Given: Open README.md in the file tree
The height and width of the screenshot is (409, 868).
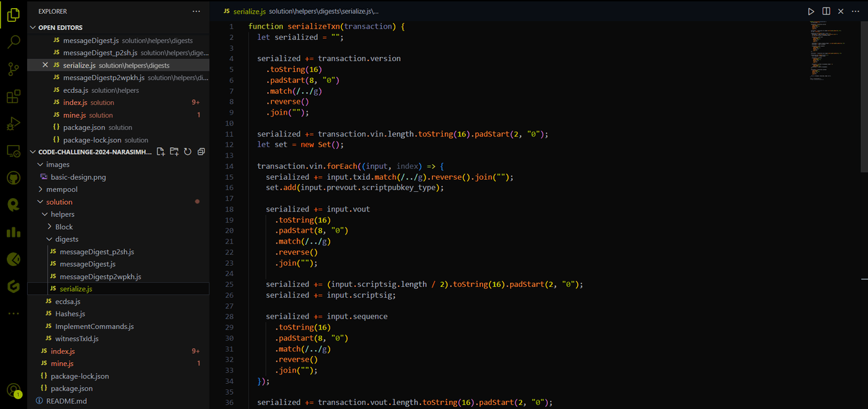Looking at the screenshot, I should pyautogui.click(x=66, y=401).
